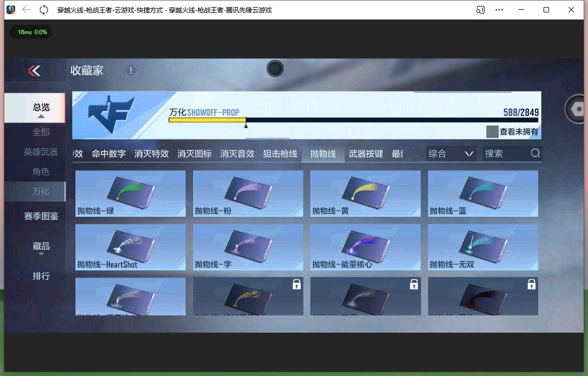Open the 抛物线-字 card
This screenshot has height=376, width=588.
tap(248, 247)
